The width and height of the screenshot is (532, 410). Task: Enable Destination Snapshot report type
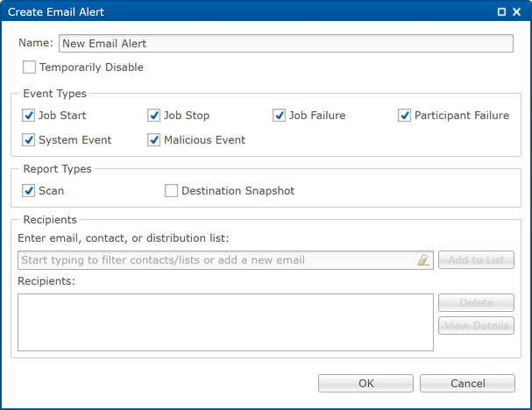click(171, 191)
